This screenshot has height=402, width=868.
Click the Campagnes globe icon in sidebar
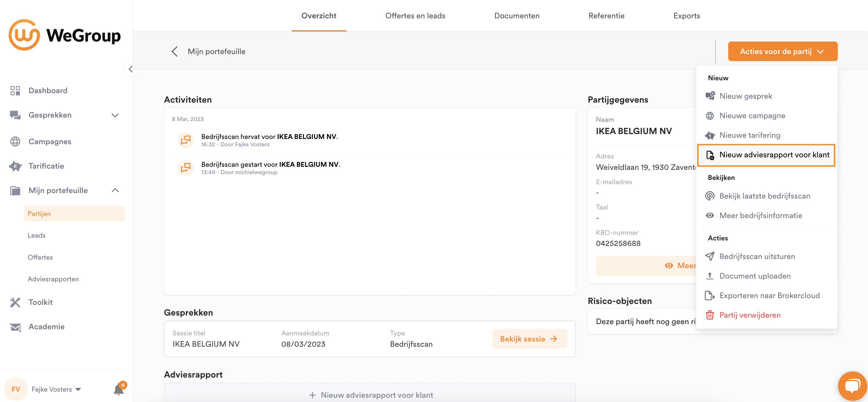(x=15, y=141)
